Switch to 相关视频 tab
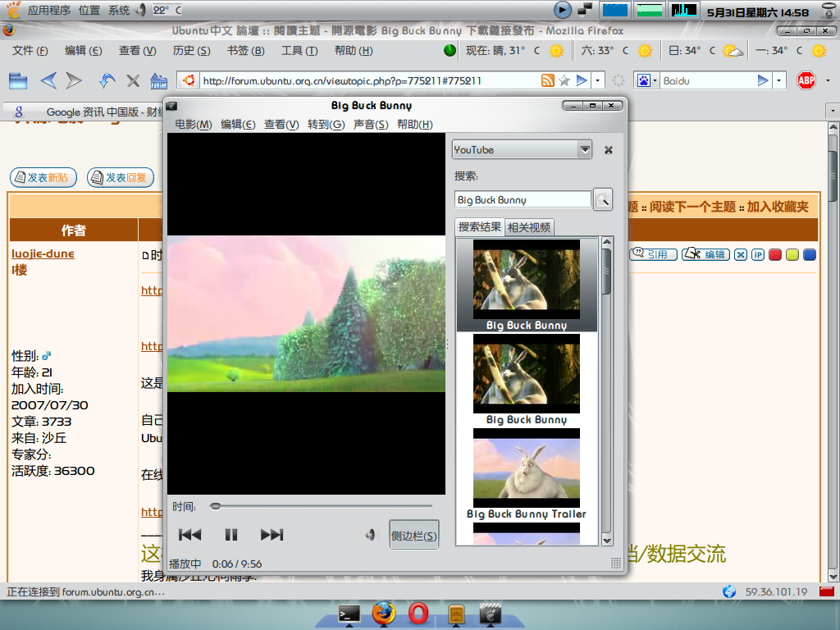 (529, 228)
